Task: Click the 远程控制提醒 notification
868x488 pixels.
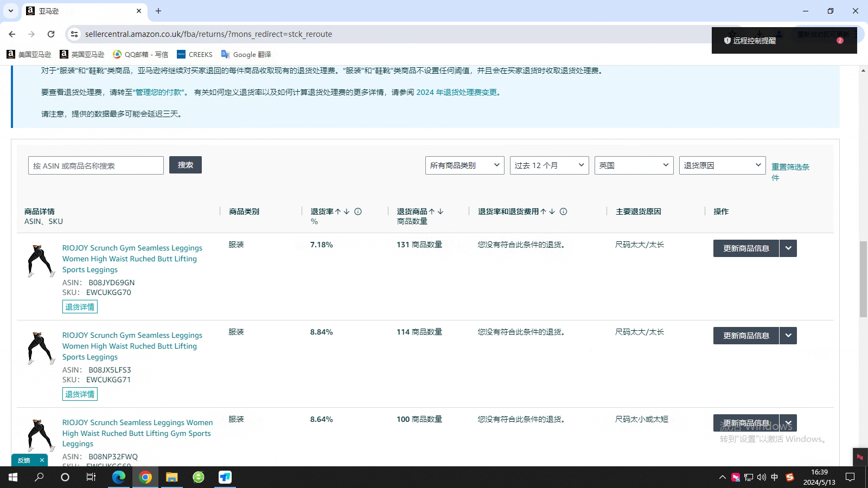Action: click(x=784, y=41)
